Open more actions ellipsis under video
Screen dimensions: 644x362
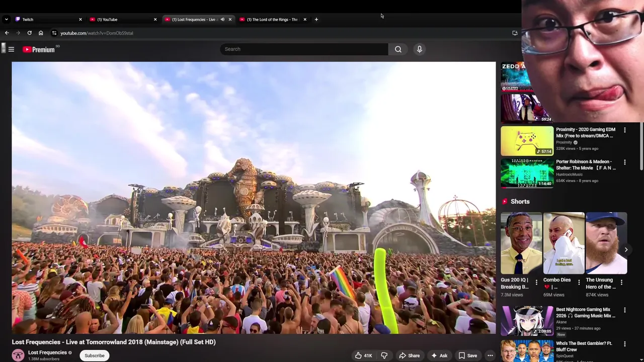(490, 355)
